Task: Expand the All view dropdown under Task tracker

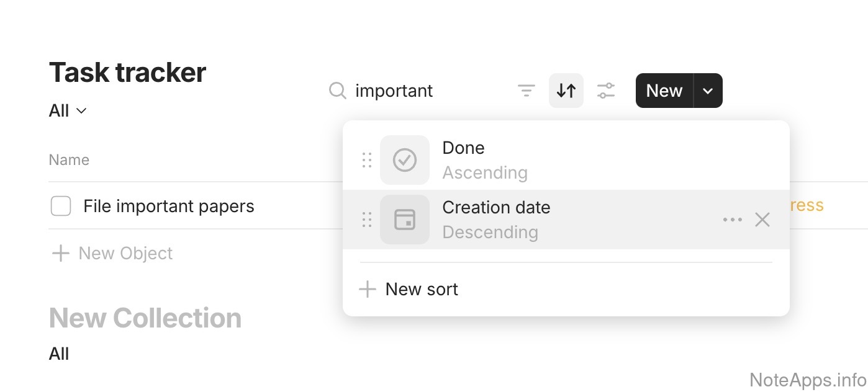Action: [x=68, y=111]
